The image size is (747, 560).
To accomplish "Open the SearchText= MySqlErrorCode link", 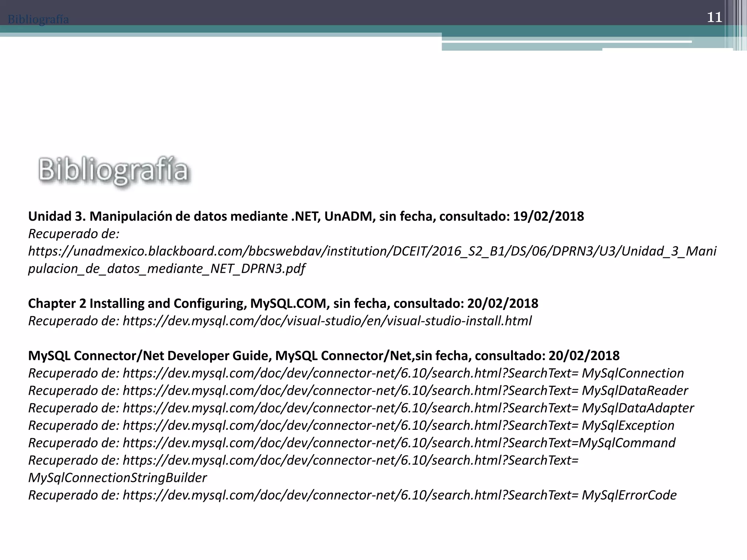I will click(399, 495).
